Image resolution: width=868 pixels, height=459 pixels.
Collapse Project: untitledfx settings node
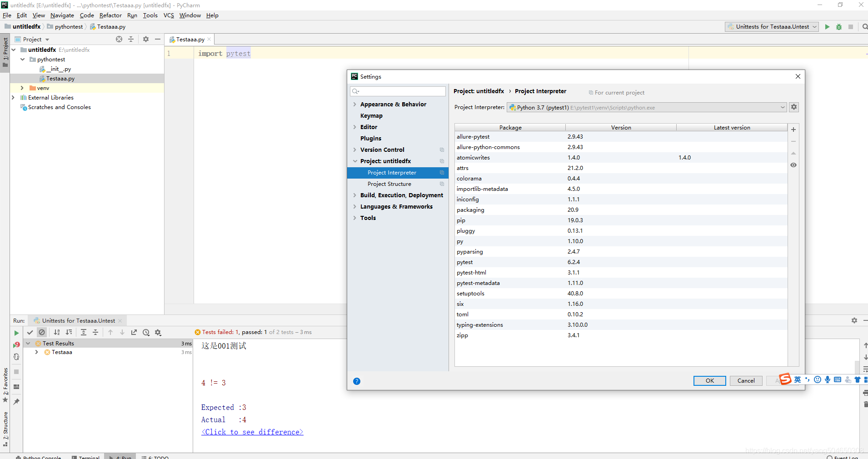point(355,161)
